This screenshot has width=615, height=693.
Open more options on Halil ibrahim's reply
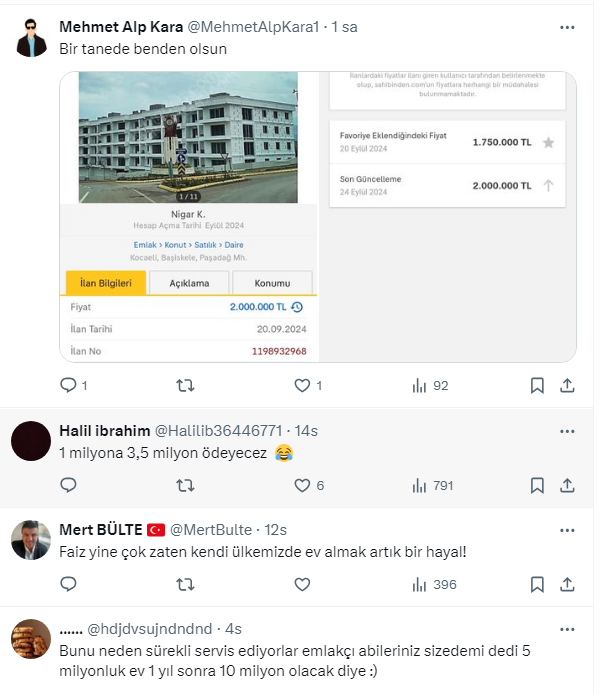point(567,431)
